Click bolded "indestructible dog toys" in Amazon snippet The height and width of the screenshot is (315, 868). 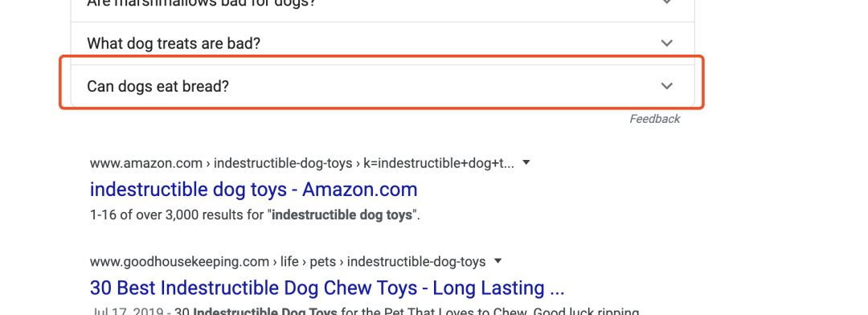click(x=342, y=215)
